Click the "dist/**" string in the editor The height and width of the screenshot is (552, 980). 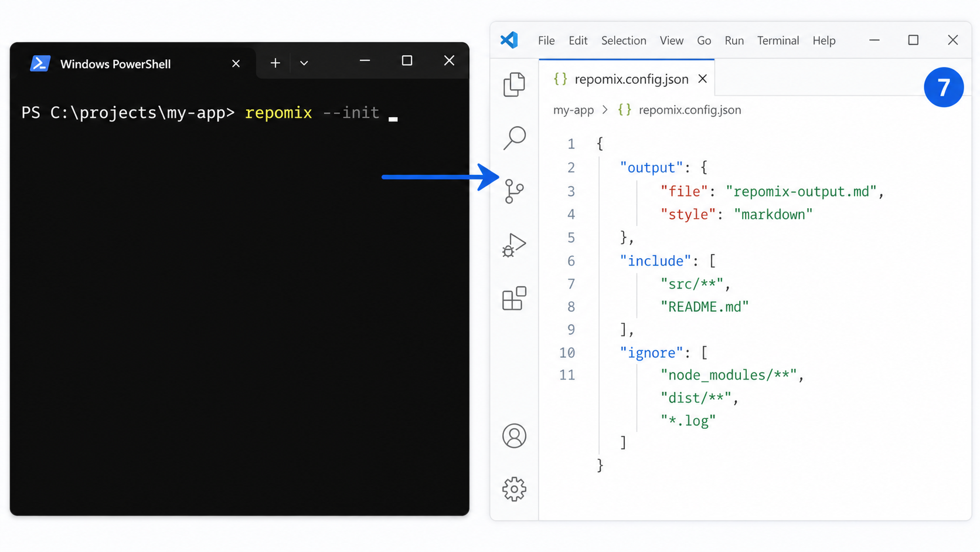tap(696, 398)
